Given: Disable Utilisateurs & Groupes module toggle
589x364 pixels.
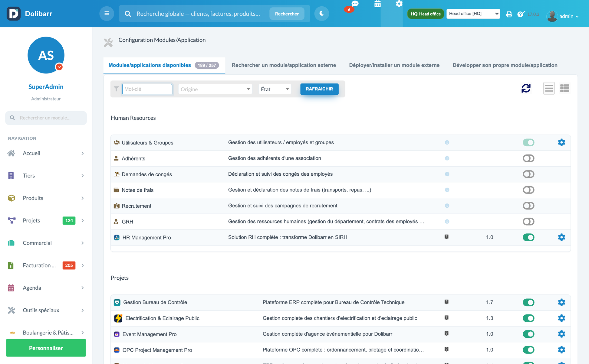Looking at the screenshot, I should (x=528, y=142).
